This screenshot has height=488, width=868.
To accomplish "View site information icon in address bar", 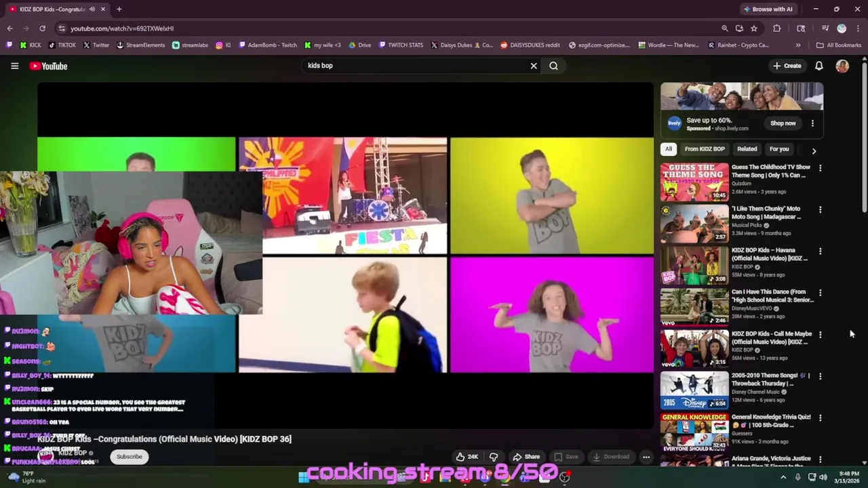I will 62,28.
